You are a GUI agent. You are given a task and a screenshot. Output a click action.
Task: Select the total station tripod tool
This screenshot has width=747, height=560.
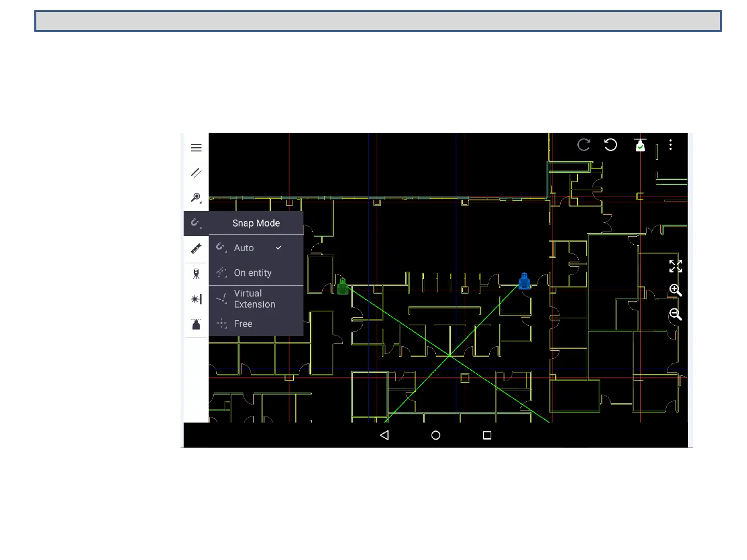pos(196,274)
